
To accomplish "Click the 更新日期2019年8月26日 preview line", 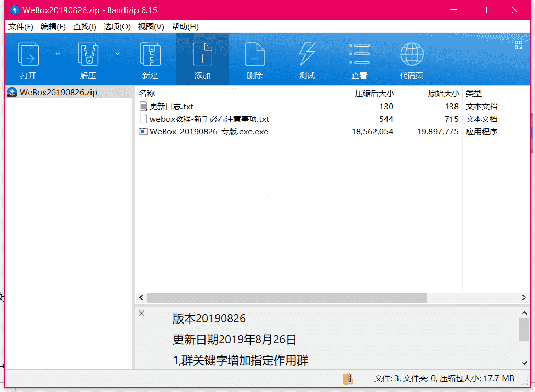I will 234,340.
